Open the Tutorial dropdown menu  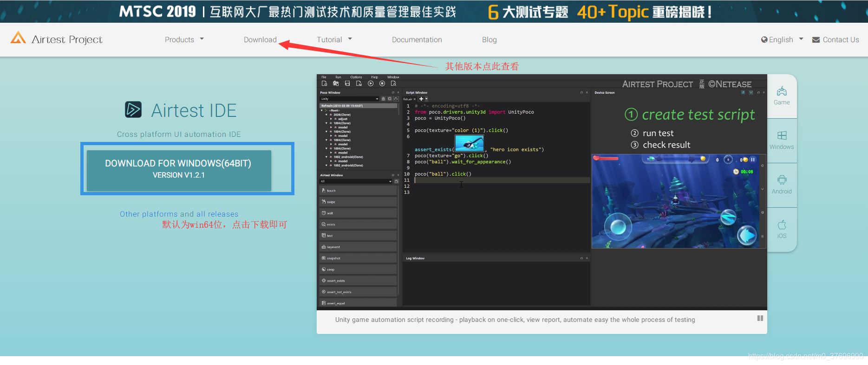pos(334,39)
